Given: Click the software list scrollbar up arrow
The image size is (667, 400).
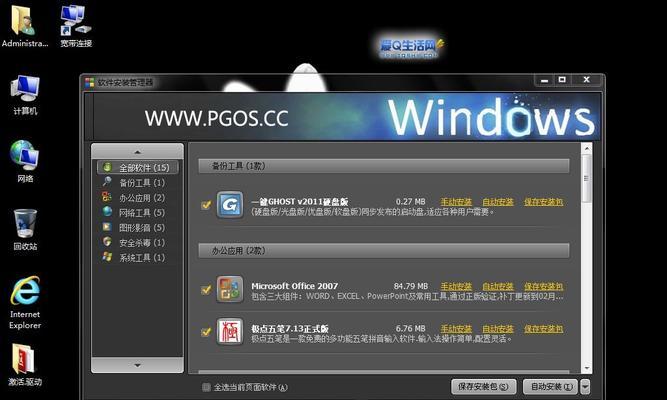Looking at the screenshot, I should pyautogui.click(x=587, y=149).
